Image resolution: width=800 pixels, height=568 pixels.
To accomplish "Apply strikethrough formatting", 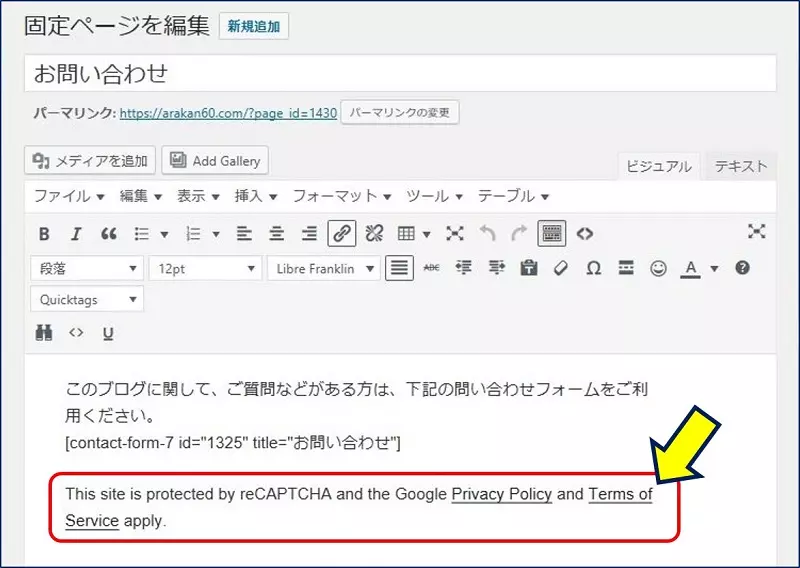I will coord(432,268).
